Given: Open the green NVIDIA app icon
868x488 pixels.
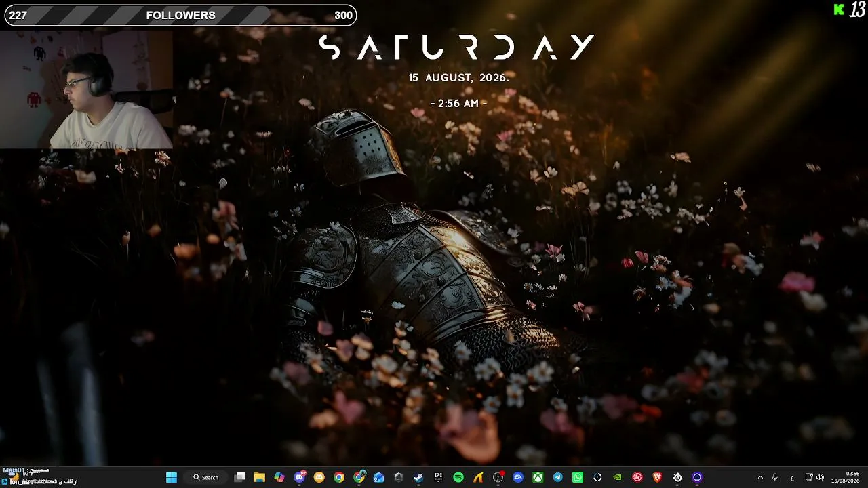Looking at the screenshot, I should tap(618, 477).
